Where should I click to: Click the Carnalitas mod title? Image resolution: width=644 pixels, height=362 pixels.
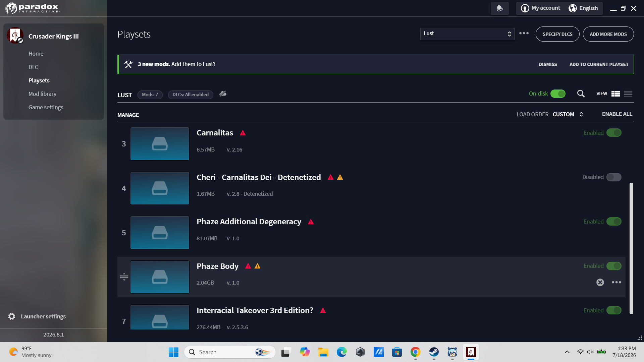[215, 133]
